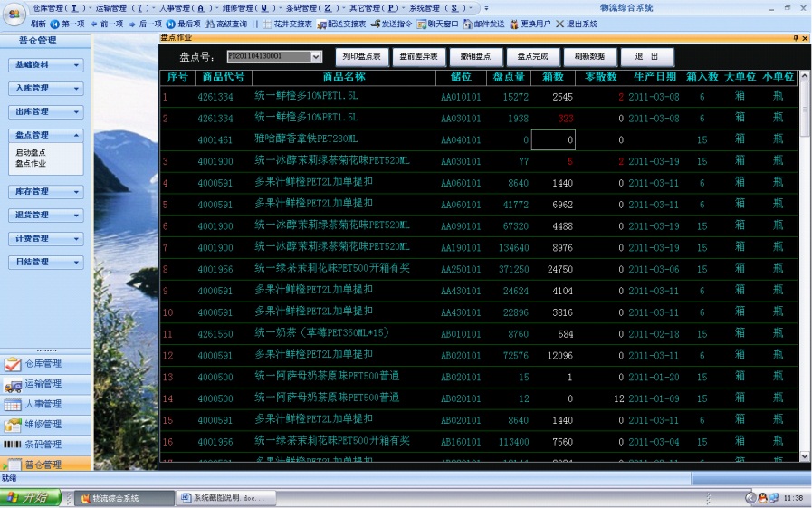Expand the 基础资料 sidebar group
Viewport: 812px width, 508px height.
45,64
